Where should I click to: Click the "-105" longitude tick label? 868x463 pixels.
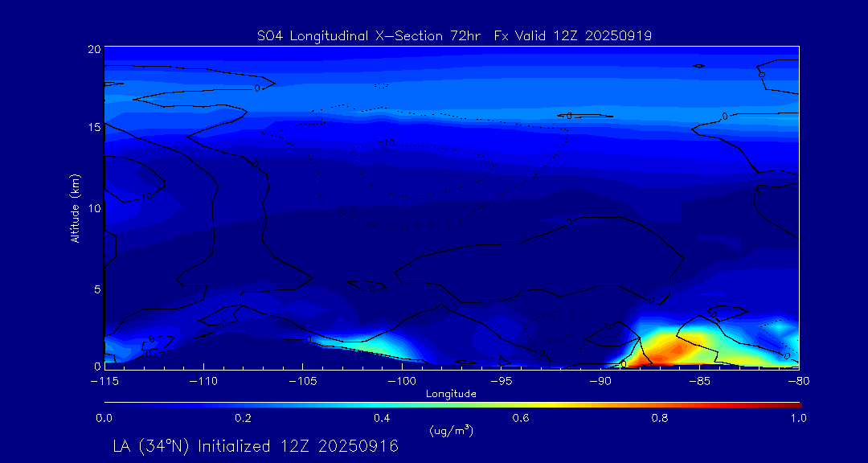(303, 382)
